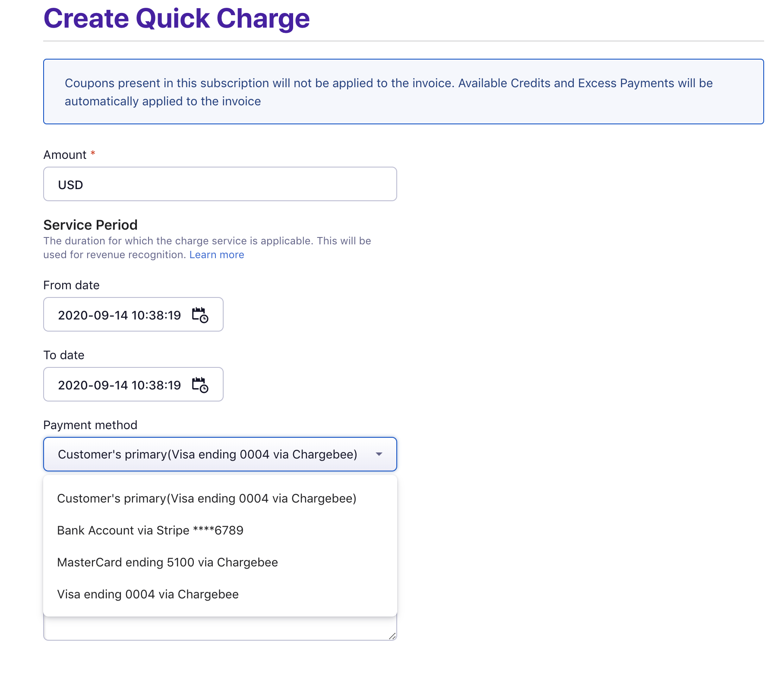Viewport: 784px width, 683px height.
Task: Collapse the Payment method dropdown
Action: [220, 454]
